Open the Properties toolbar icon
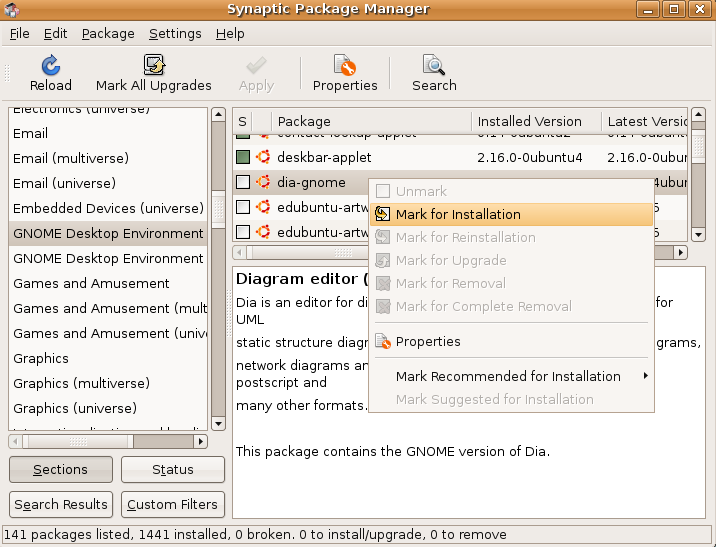Image resolution: width=716 pixels, height=547 pixels. point(345,65)
